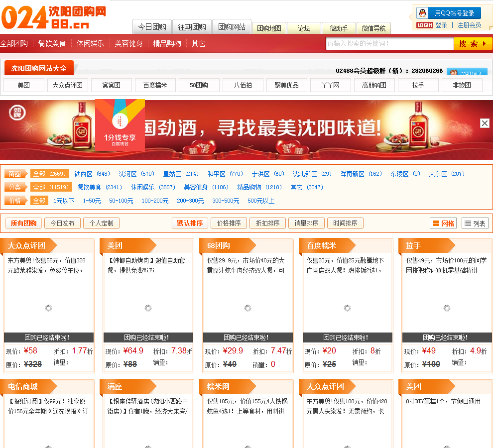Select the 今日发布 filter tab

(63, 223)
